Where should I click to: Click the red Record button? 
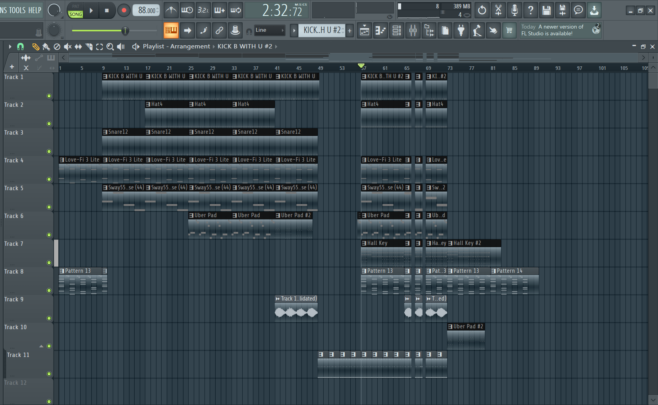pyautogui.click(x=124, y=10)
